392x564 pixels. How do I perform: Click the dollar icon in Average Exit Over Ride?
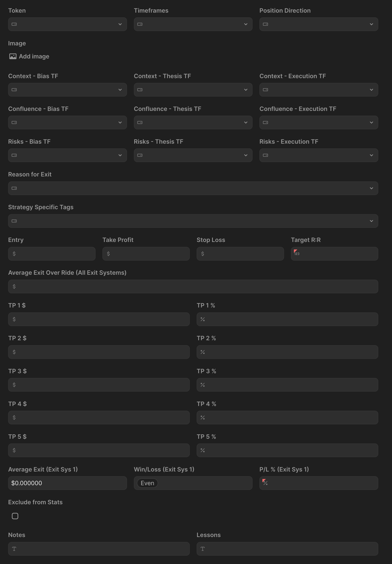coord(15,286)
